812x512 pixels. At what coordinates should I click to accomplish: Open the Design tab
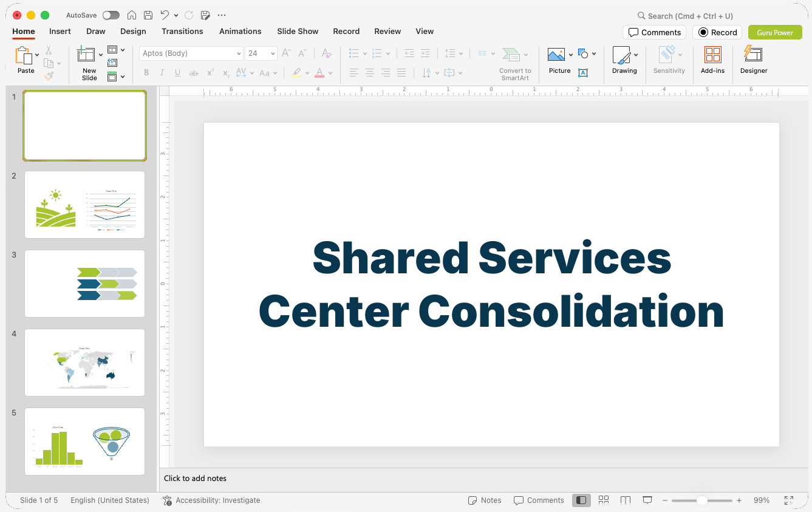pyautogui.click(x=133, y=31)
